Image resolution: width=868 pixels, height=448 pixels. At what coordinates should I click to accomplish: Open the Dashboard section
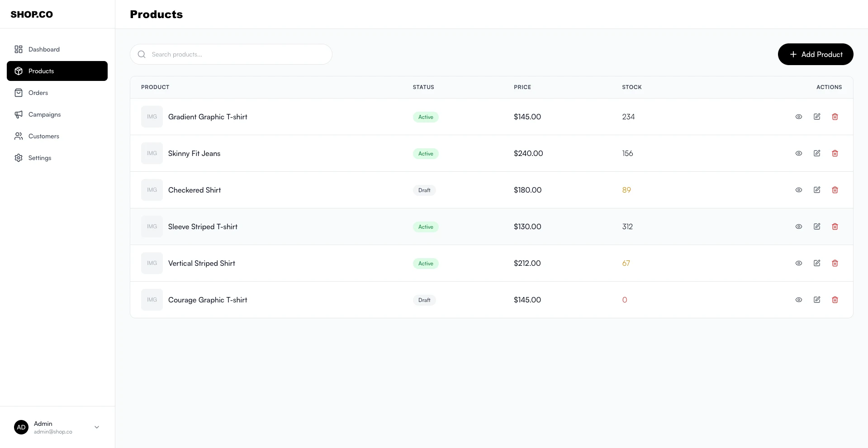[x=44, y=49]
